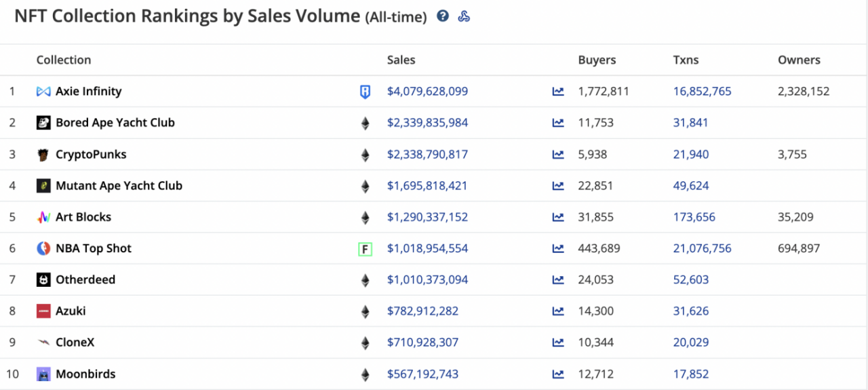Click the 21,076,756 transactions link
Image resolution: width=868 pixels, height=390 pixels.
pyautogui.click(x=703, y=248)
